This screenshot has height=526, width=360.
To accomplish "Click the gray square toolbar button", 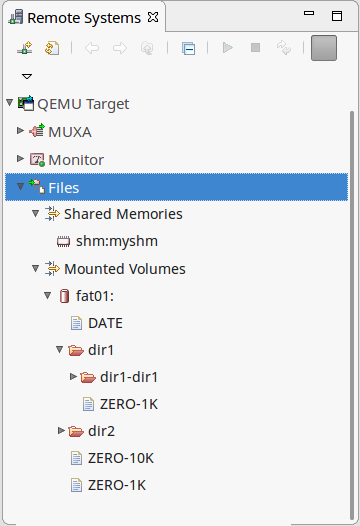I will pyautogui.click(x=324, y=48).
